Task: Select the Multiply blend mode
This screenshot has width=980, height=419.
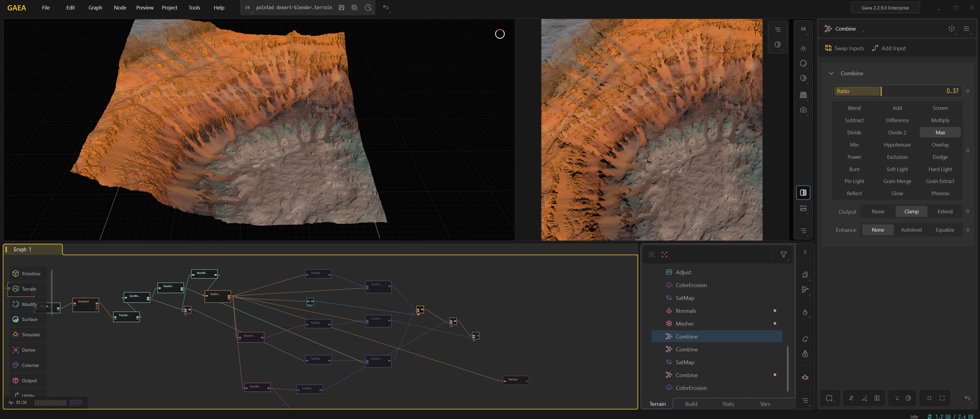Action: click(x=940, y=121)
